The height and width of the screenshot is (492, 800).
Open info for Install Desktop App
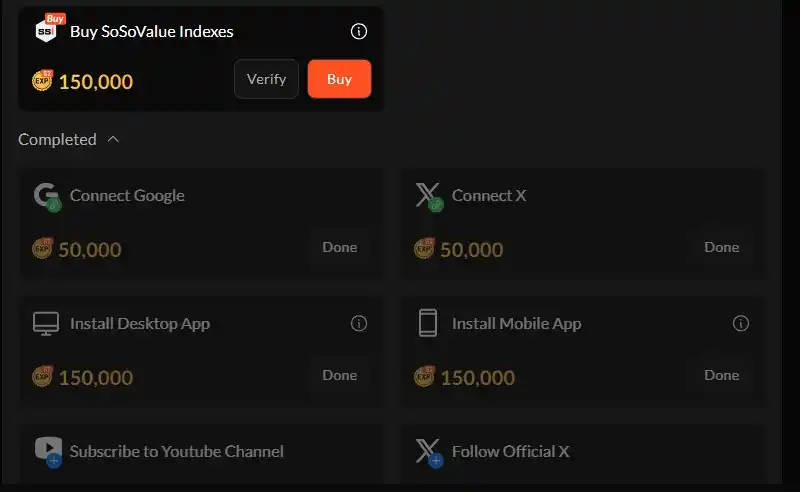click(359, 323)
